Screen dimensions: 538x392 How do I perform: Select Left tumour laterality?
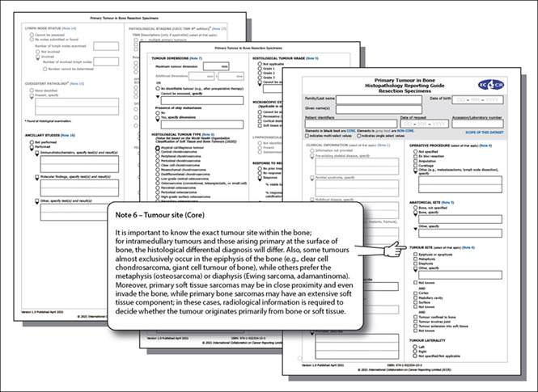[415, 347]
